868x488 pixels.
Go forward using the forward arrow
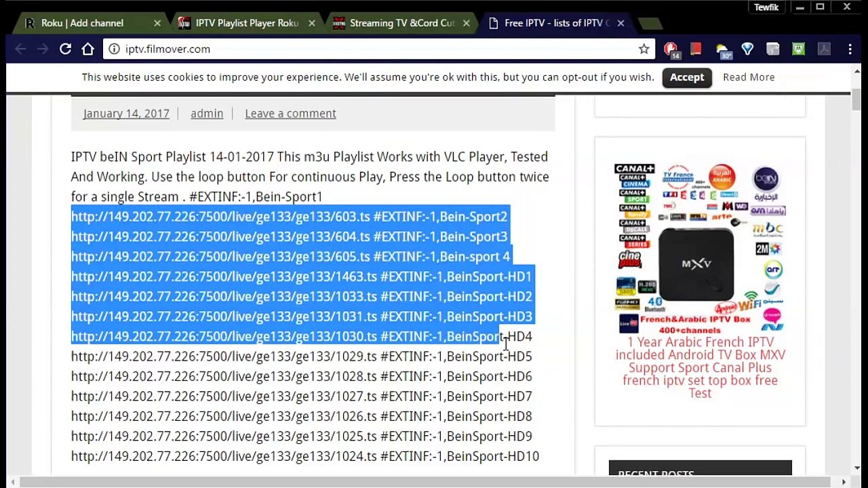point(42,49)
